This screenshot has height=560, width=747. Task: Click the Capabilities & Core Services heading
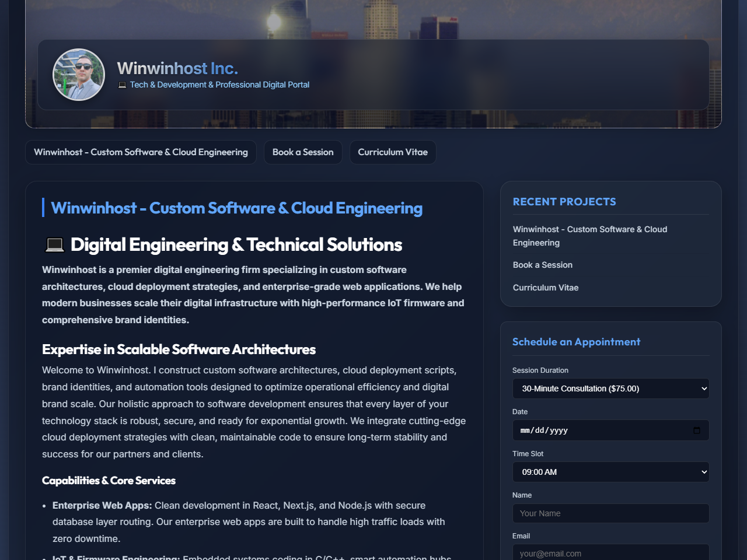[x=109, y=481]
